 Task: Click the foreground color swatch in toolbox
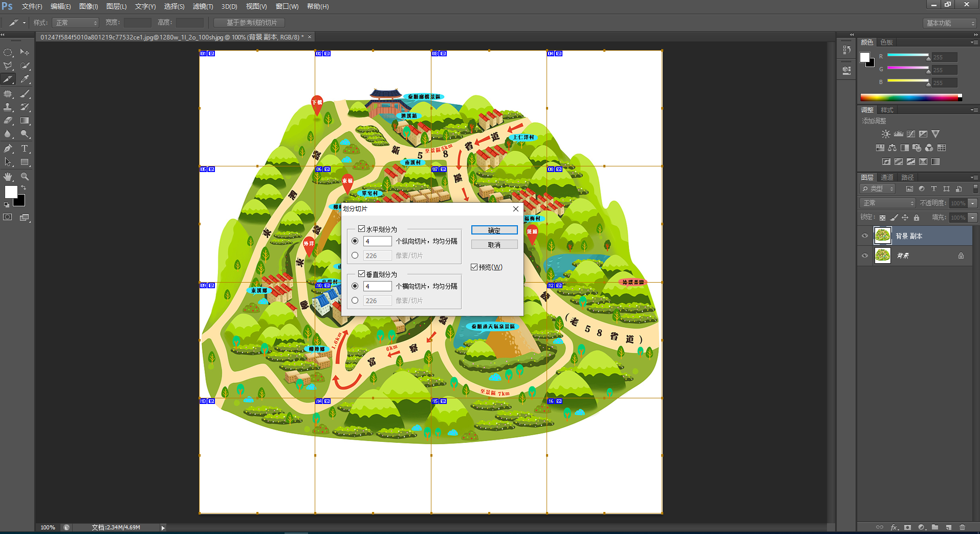pos(11,192)
